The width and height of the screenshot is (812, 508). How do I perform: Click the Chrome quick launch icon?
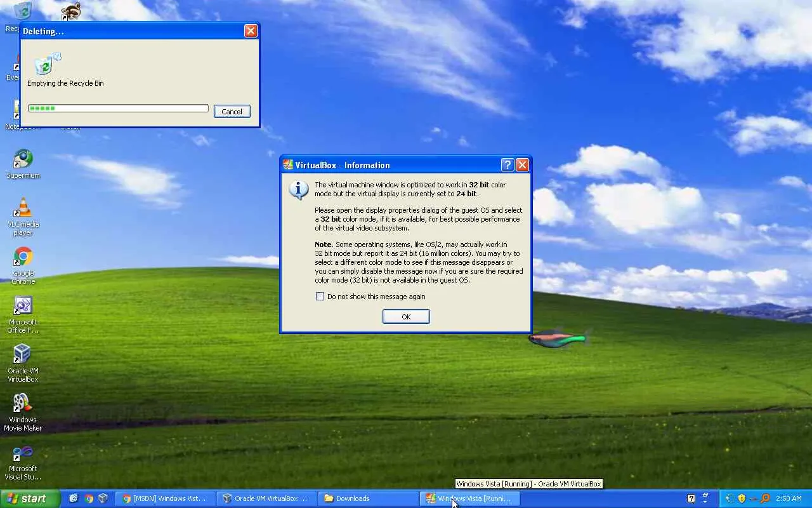pos(88,498)
